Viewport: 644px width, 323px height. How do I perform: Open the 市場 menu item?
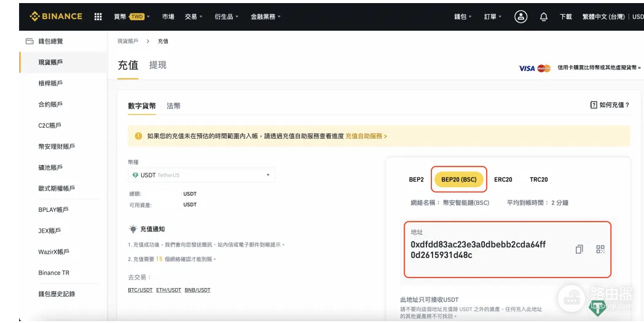[x=168, y=17]
